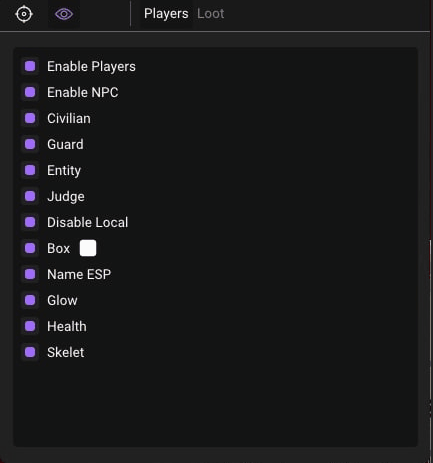The image size is (433, 463).
Task: Toggle the Enable NPC checkbox
Action: [x=30, y=92]
